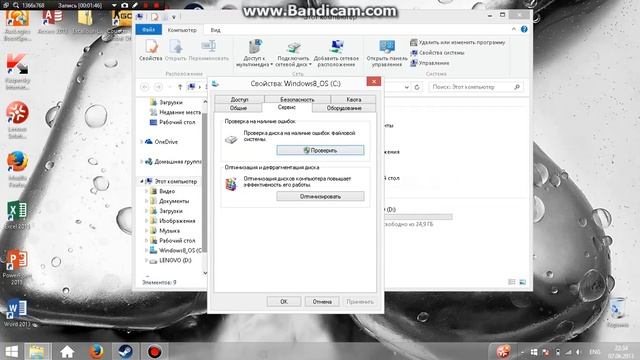Open the Компьютер ribbon tab
The width and height of the screenshot is (640, 360).
[x=182, y=30]
